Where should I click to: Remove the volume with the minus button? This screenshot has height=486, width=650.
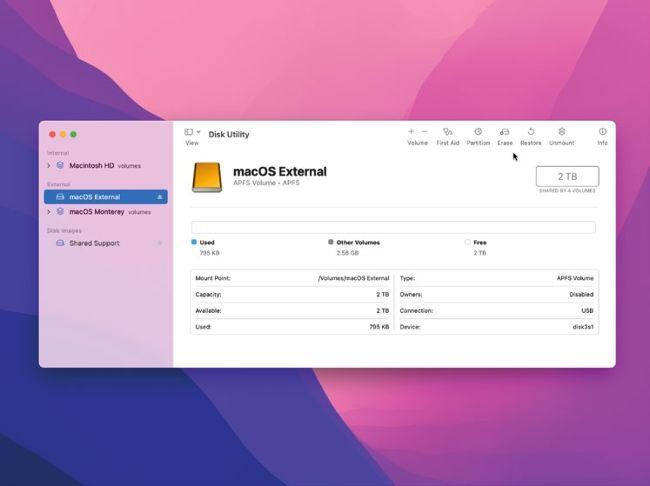click(x=424, y=132)
